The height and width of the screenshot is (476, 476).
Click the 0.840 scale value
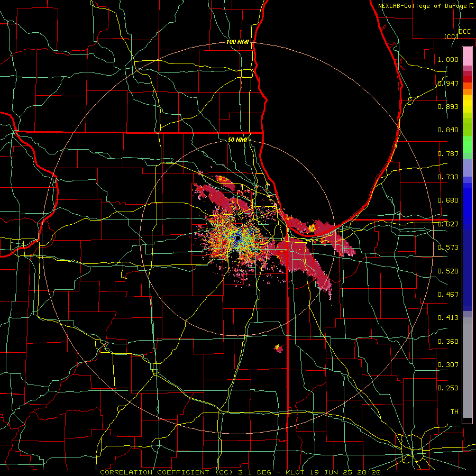[x=448, y=130]
